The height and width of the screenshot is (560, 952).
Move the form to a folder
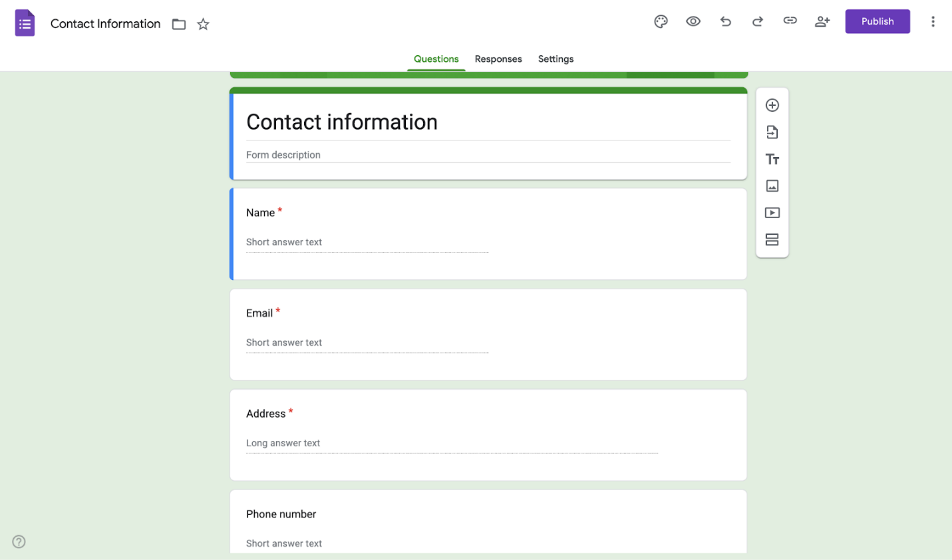click(178, 23)
